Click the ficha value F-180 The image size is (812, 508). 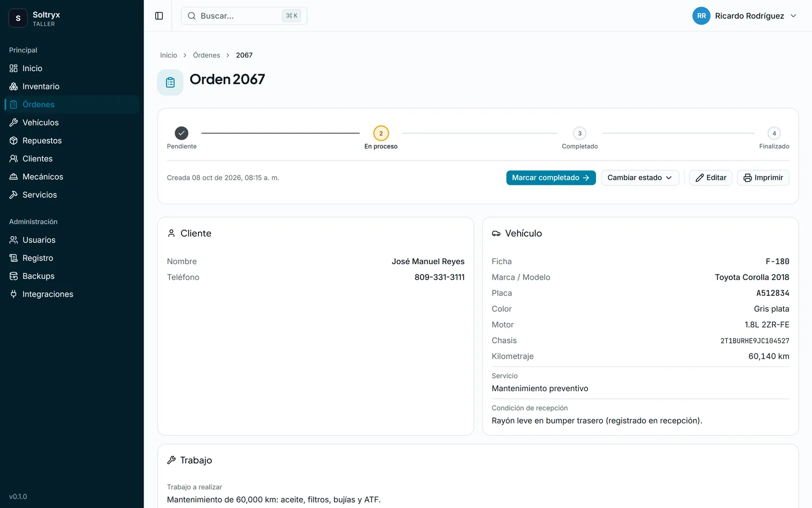tap(777, 261)
